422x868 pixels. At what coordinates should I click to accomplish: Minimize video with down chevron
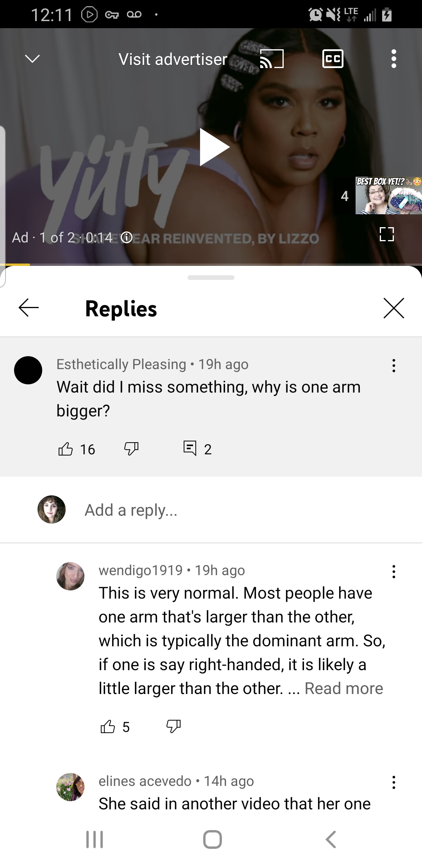coord(32,59)
